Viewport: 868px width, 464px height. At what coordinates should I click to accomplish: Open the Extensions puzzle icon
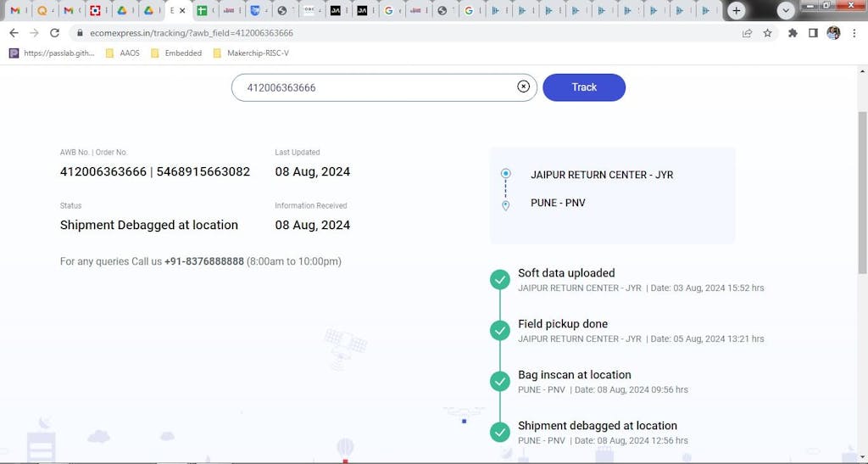tap(793, 33)
